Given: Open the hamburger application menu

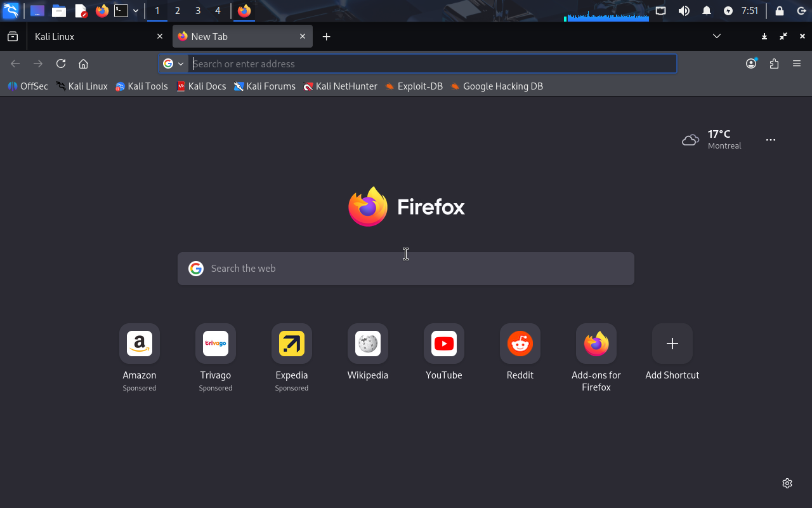Looking at the screenshot, I should [797, 63].
